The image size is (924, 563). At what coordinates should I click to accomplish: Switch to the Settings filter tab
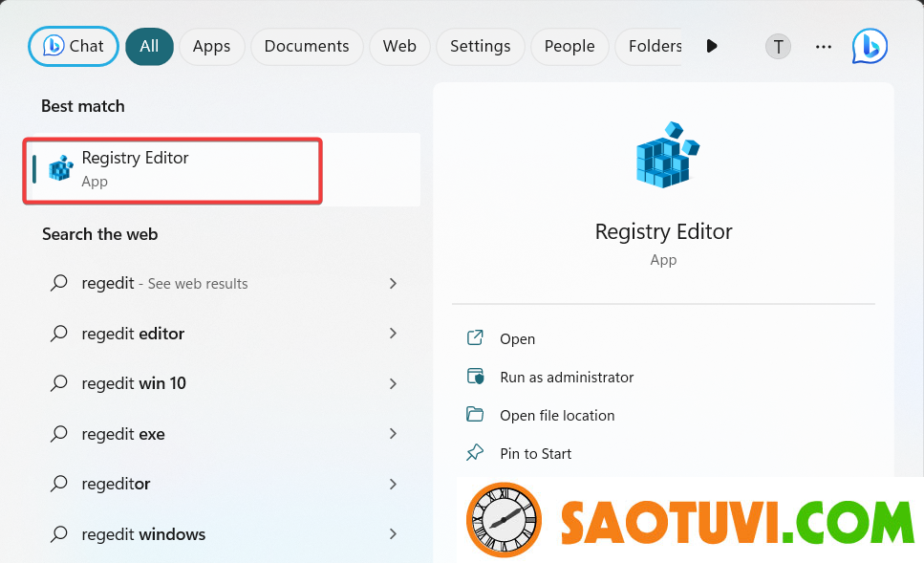point(481,46)
